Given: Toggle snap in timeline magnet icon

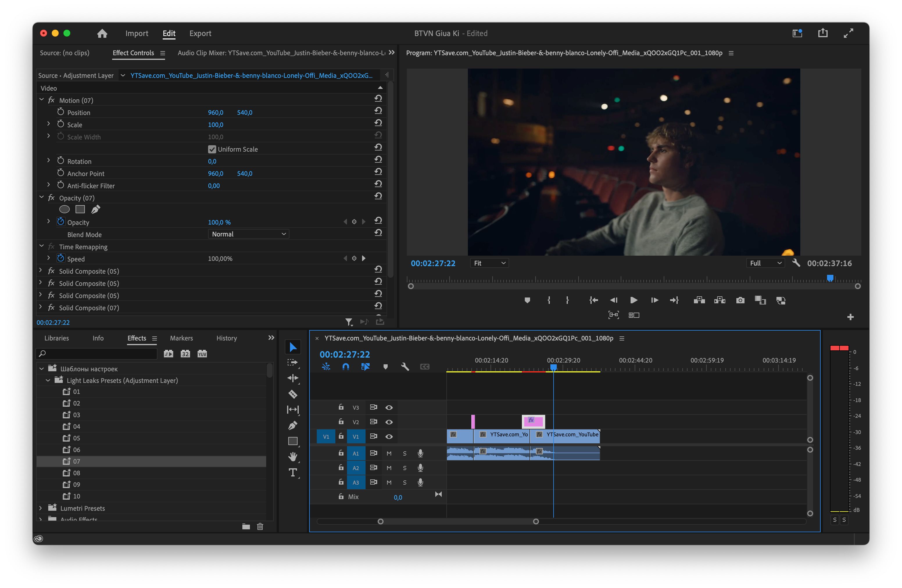Looking at the screenshot, I should 346,366.
